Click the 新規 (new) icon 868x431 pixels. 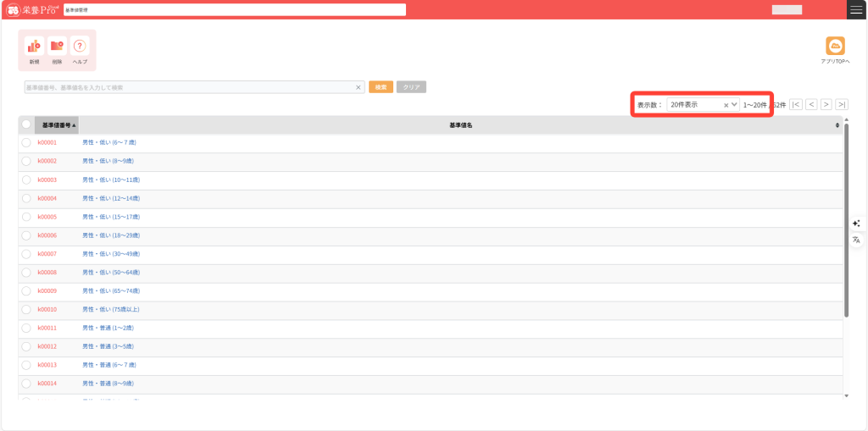point(34,47)
